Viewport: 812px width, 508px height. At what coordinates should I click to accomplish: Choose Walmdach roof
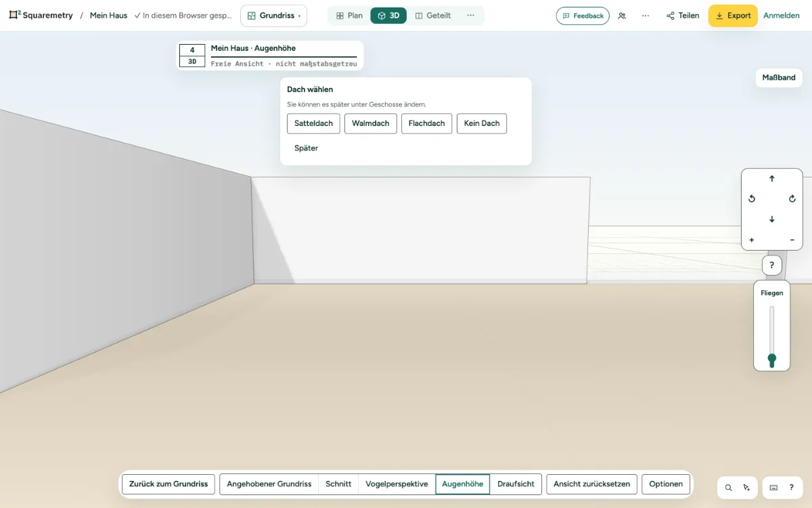[x=371, y=124]
